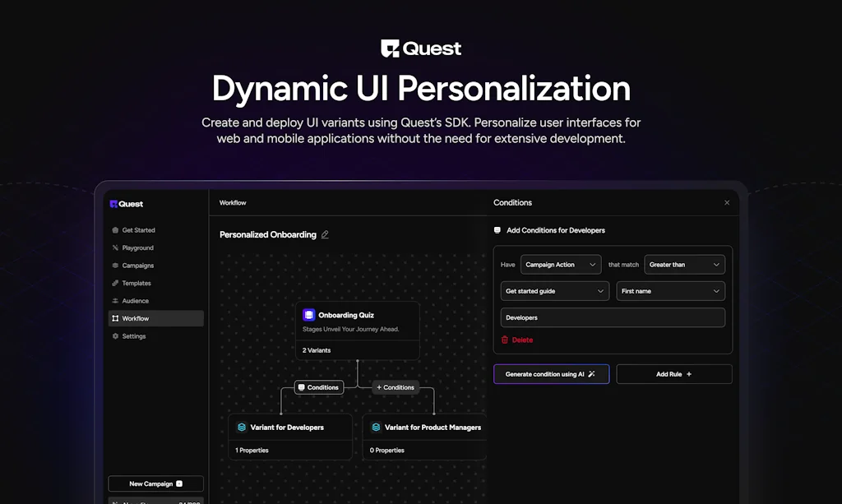Open the Get Started sidebar icon
842x504 pixels.
point(116,230)
